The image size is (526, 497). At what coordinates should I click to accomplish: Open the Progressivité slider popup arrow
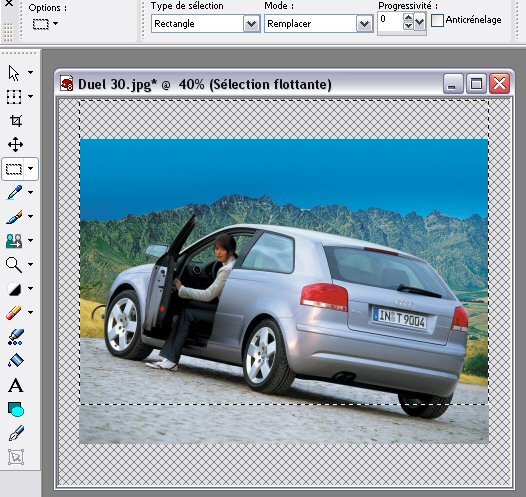point(419,22)
